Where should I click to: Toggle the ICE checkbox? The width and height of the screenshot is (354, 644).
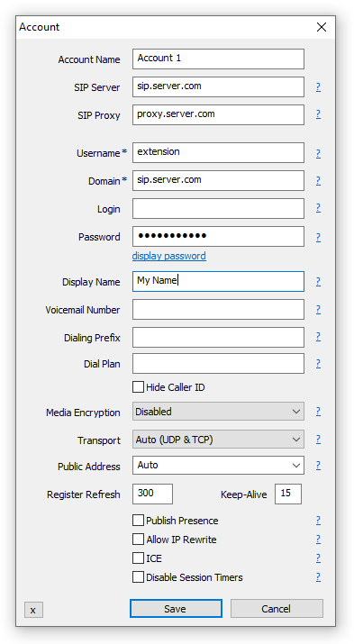coord(139,558)
